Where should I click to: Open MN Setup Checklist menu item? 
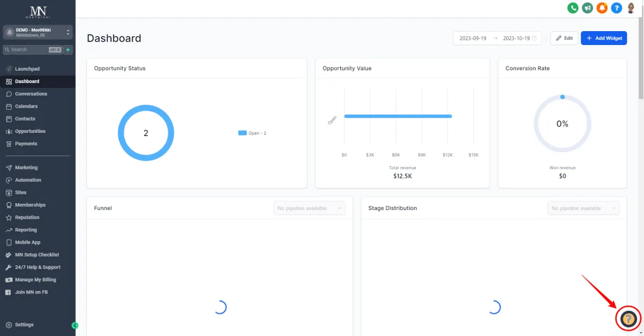click(x=37, y=255)
